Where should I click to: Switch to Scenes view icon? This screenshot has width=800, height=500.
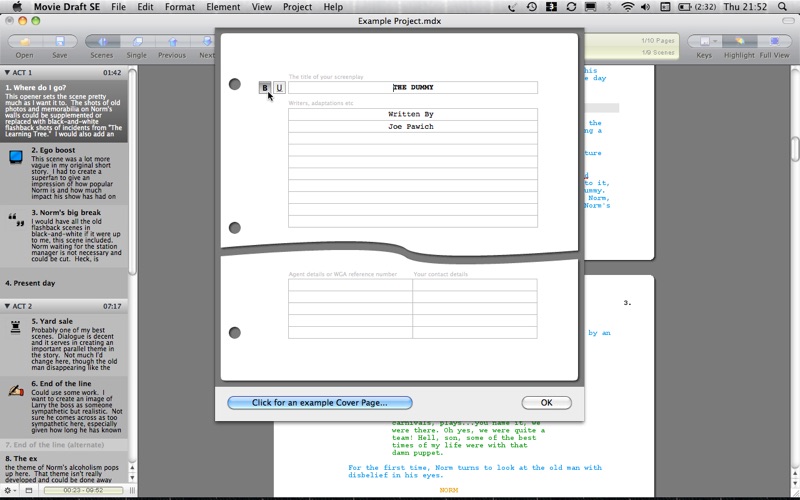coord(101,42)
